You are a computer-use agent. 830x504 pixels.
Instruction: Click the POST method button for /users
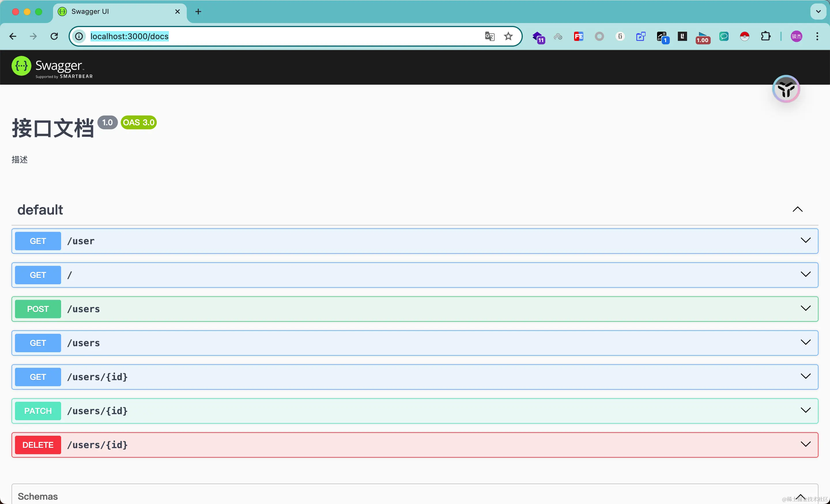point(38,309)
